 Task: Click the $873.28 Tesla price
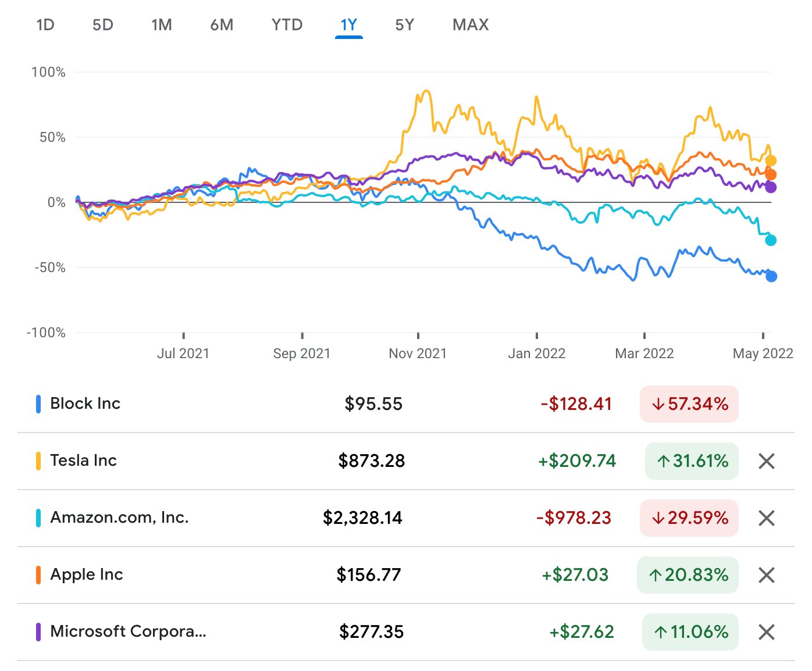click(372, 461)
